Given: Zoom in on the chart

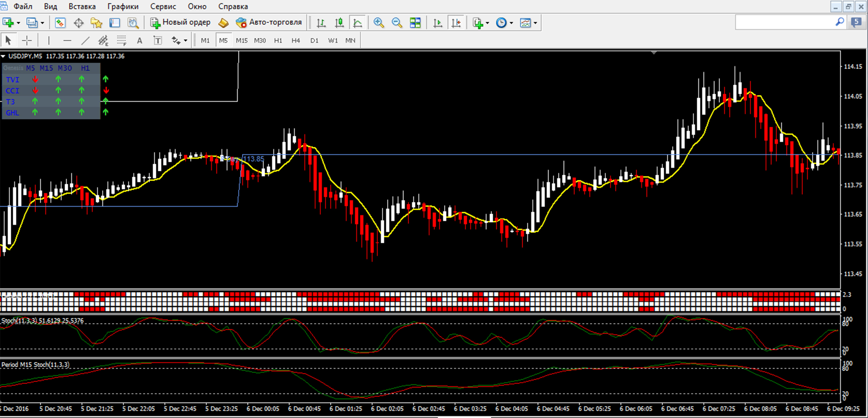Looking at the screenshot, I should (378, 23).
